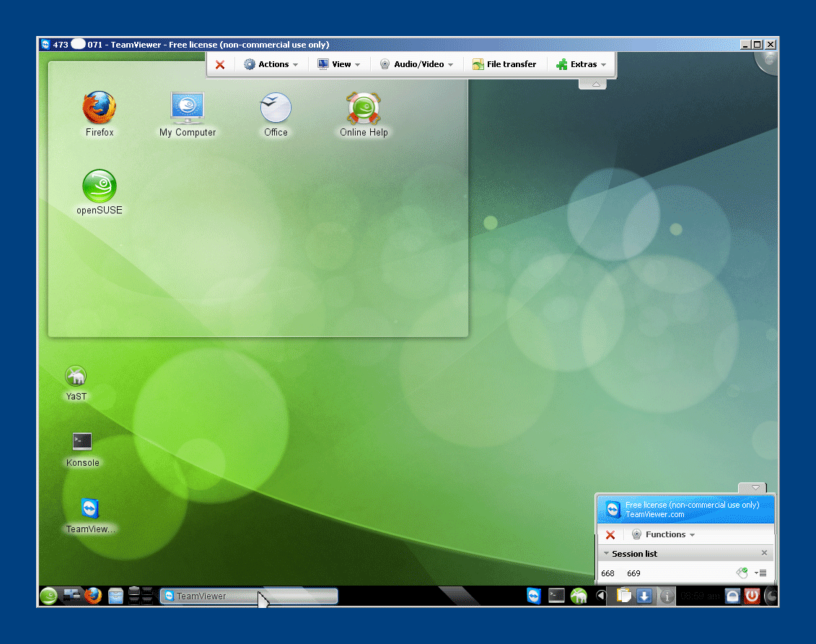Open the TeamViewer desktop shortcut

click(91, 516)
